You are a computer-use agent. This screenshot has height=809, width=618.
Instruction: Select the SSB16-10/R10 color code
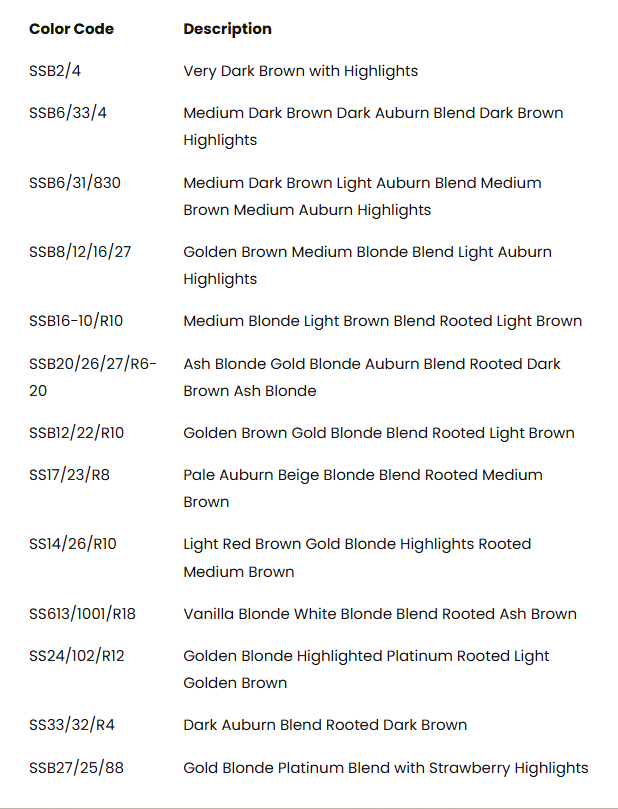click(x=76, y=321)
